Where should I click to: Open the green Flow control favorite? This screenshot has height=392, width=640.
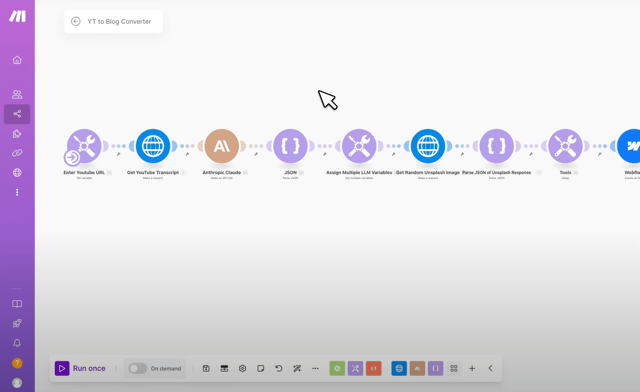(337, 368)
